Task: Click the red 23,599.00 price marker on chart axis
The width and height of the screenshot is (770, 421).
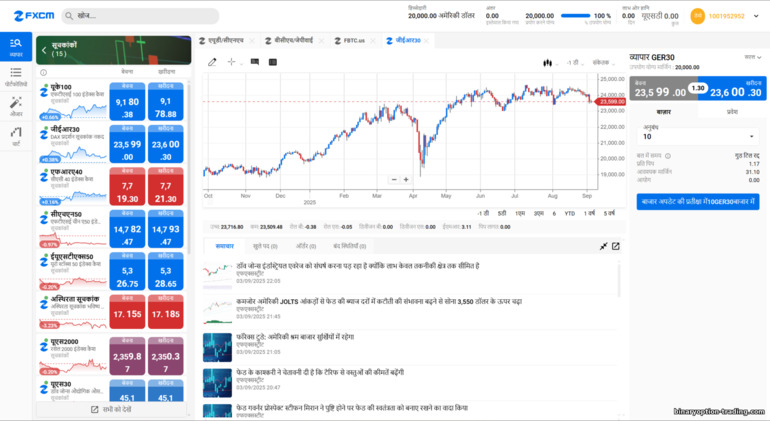Action: click(x=610, y=102)
